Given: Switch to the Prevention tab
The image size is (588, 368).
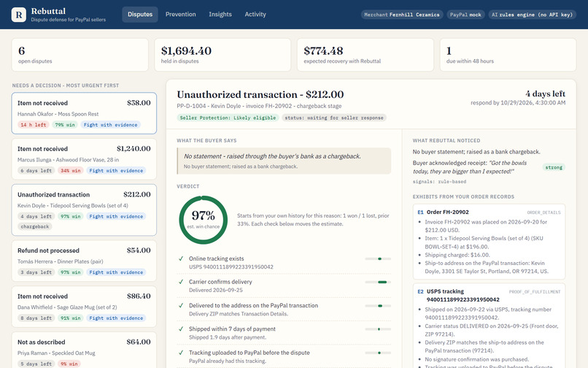Looking at the screenshot, I should 180,15.
